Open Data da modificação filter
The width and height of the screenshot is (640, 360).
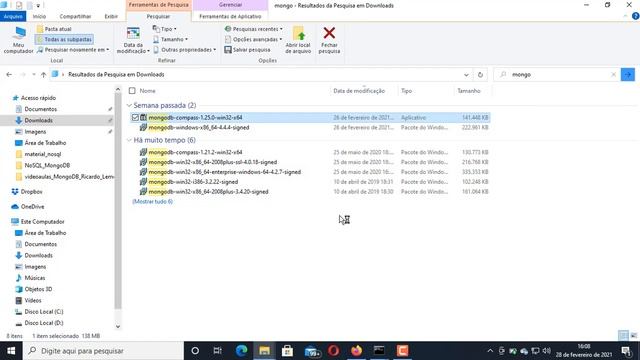pos(133,40)
